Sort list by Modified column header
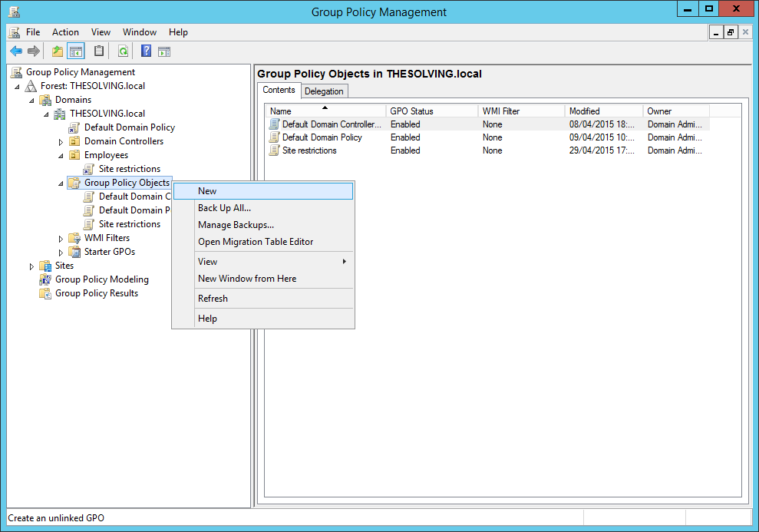The image size is (759, 532). pyautogui.click(x=604, y=111)
